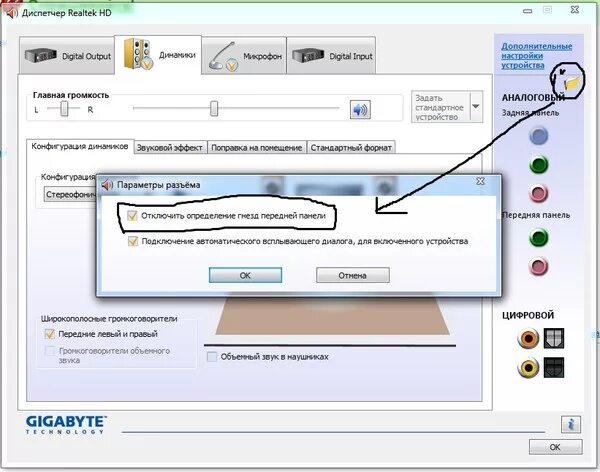The height and width of the screenshot is (472, 600).
Task: Click the pink front panel jack
Action: point(538,266)
